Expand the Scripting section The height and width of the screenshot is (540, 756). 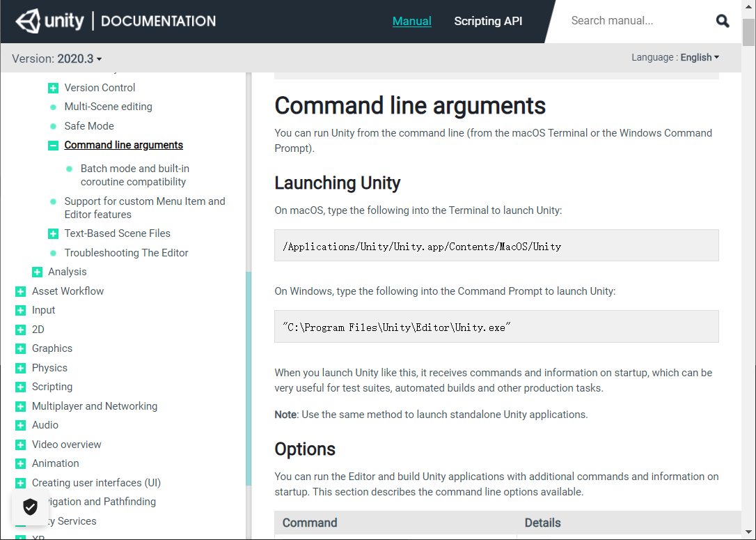click(x=20, y=387)
